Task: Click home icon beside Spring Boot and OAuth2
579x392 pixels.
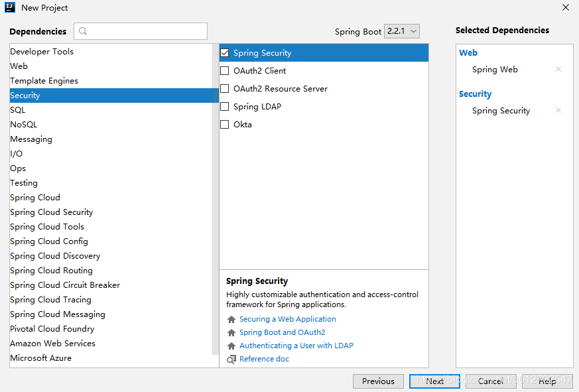Action: click(x=231, y=333)
